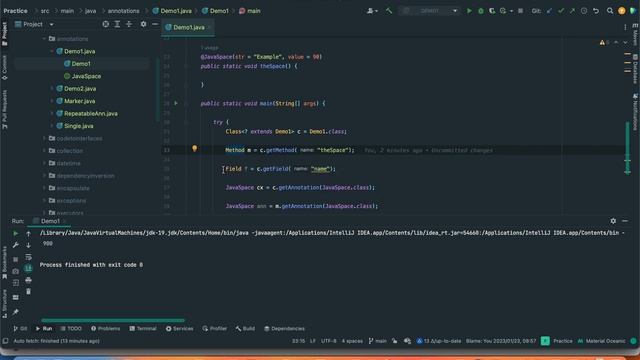640x360 pixels.
Task: Dump threads using the camera icon
Action: [x=16, y=271]
